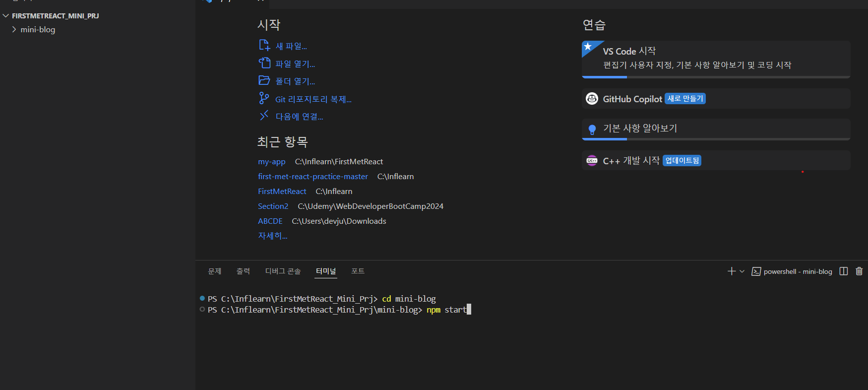Open recent first-met-react-practice-master
The width and height of the screenshot is (868, 390).
click(313, 177)
